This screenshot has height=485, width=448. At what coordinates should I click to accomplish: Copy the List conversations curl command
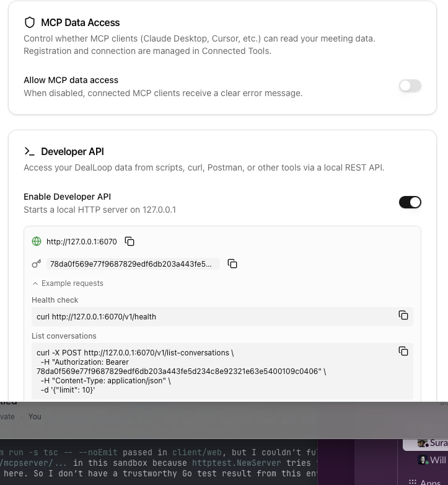(403, 351)
